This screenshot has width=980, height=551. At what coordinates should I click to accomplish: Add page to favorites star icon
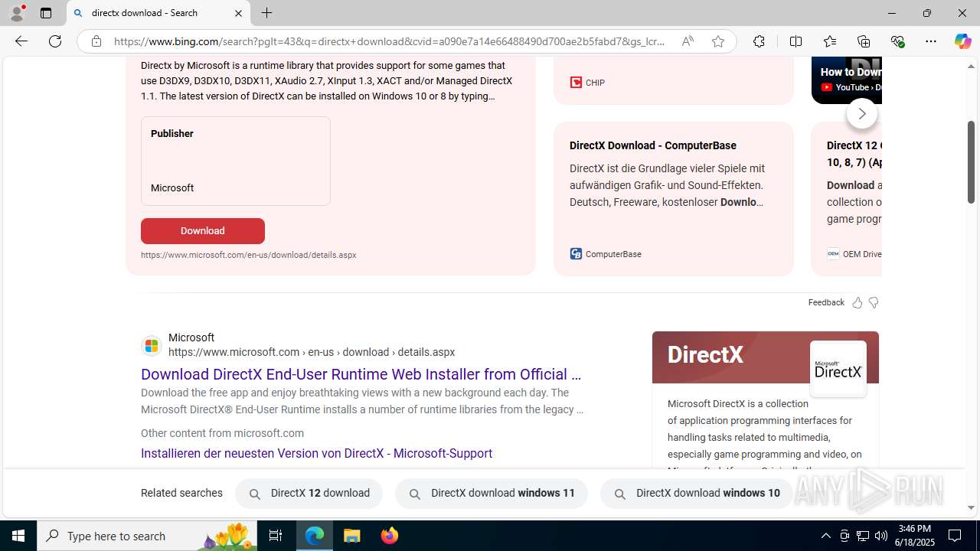click(718, 41)
